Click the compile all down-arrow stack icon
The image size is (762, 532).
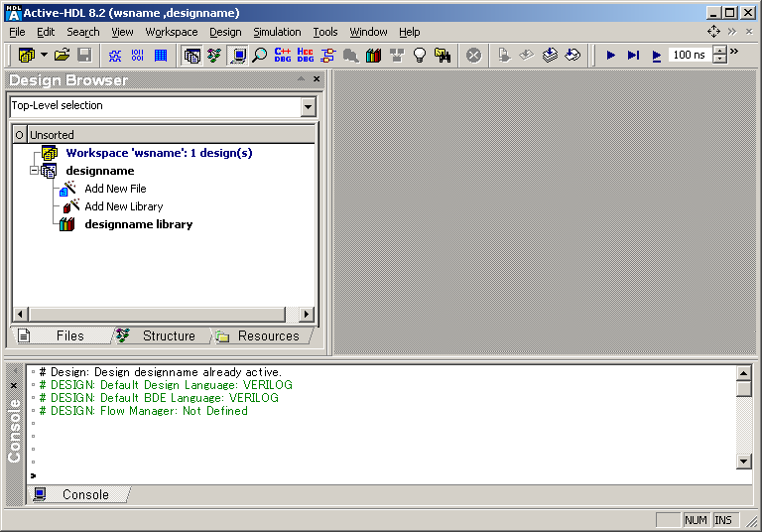(x=550, y=56)
